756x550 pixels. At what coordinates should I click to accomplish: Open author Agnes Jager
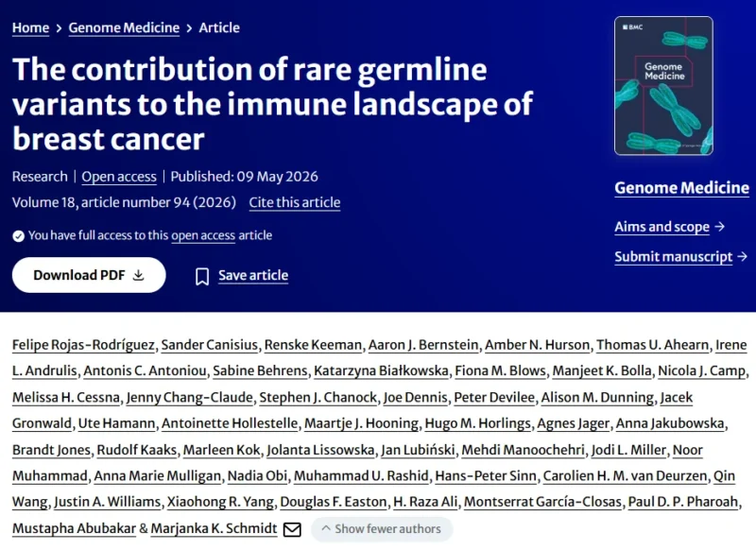574,423
